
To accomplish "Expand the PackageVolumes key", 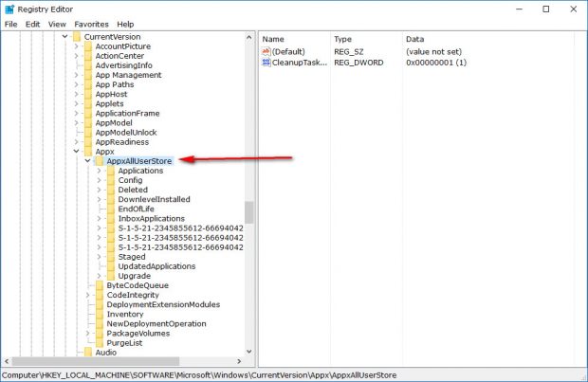I will [x=88, y=333].
